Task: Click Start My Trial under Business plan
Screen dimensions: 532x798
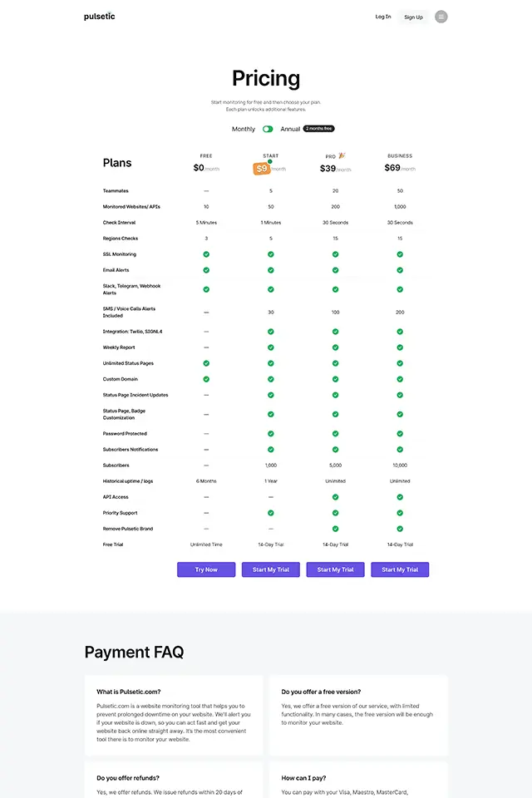Action: click(x=400, y=569)
